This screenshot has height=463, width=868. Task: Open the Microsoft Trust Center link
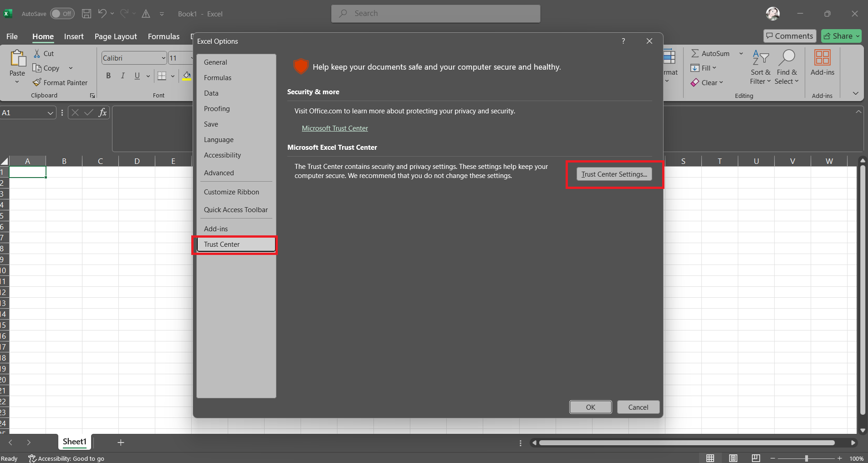(335, 128)
